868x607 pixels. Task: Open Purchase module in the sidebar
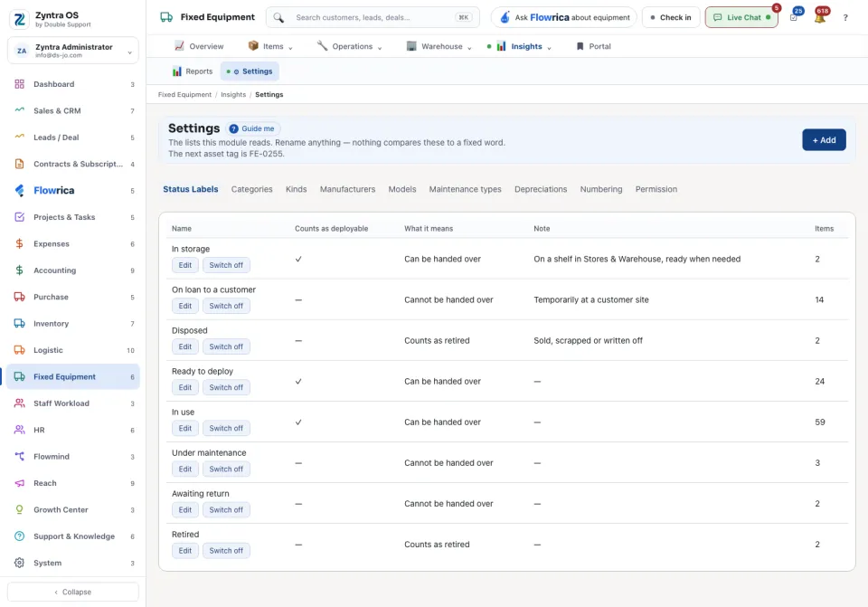(73, 297)
